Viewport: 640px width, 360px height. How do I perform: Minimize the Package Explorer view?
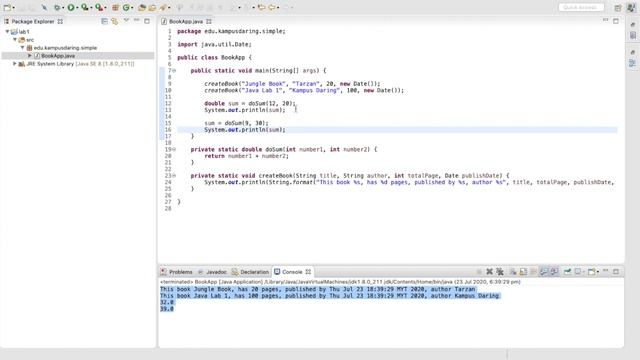coord(137,20)
